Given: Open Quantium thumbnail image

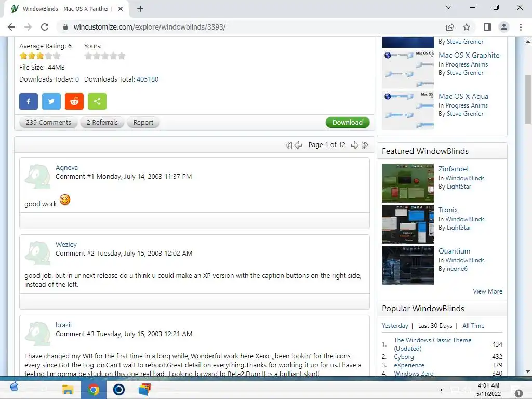Looking at the screenshot, I should click(407, 265).
